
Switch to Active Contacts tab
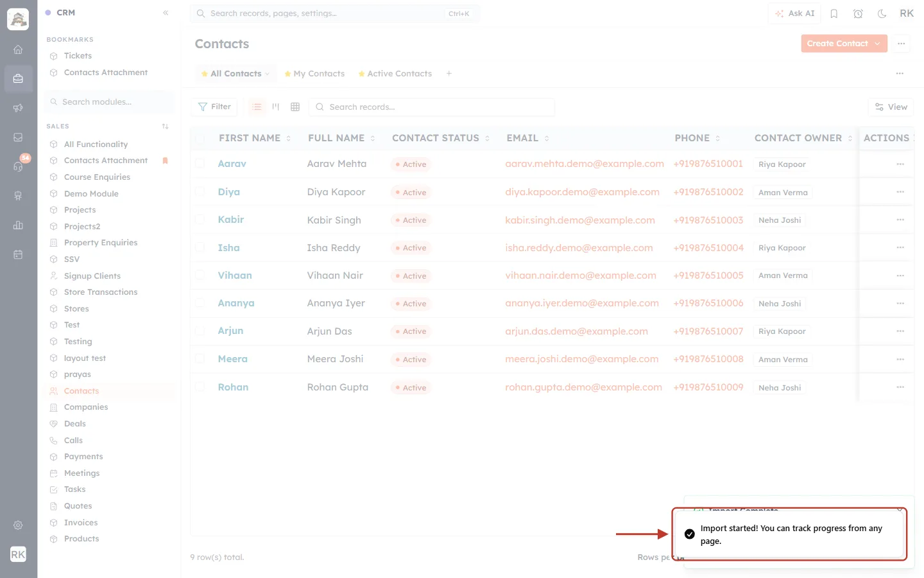click(395, 74)
